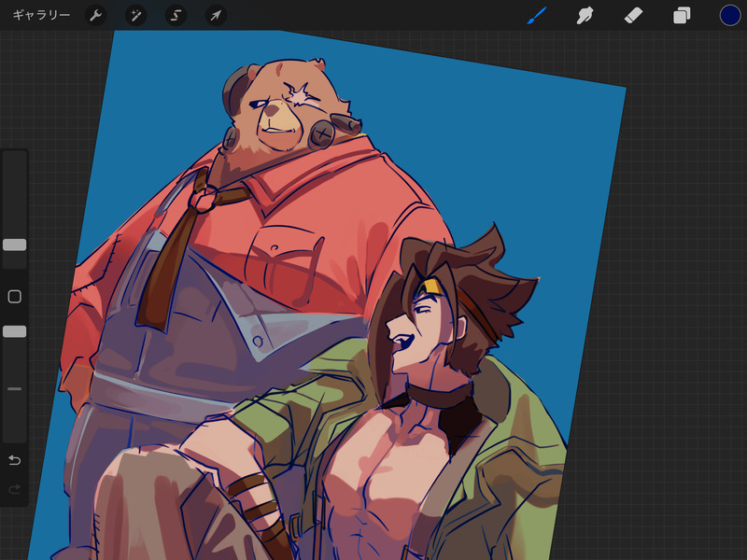Tap the square Modify button on the sidebar
The width and height of the screenshot is (747, 560).
(14, 297)
